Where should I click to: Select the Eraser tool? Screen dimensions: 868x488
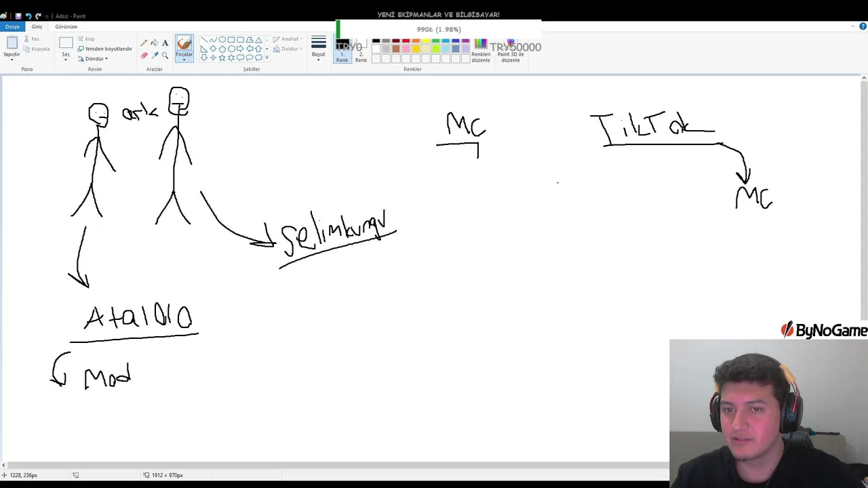pos(144,56)
